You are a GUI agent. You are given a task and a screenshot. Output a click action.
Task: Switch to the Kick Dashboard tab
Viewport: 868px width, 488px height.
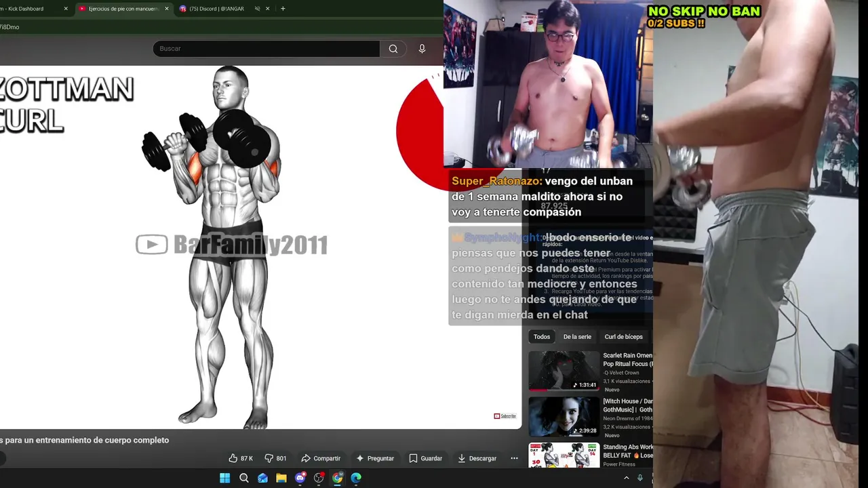pos(33,9)
